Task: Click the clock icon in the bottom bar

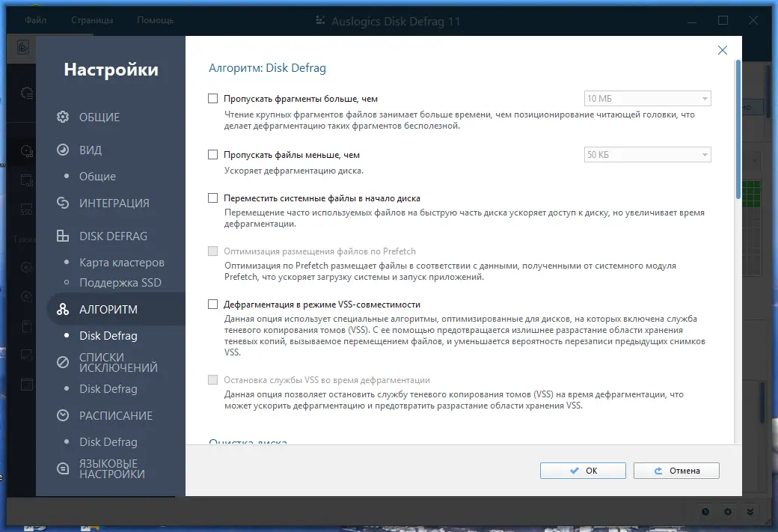Action: click(705, 512)
